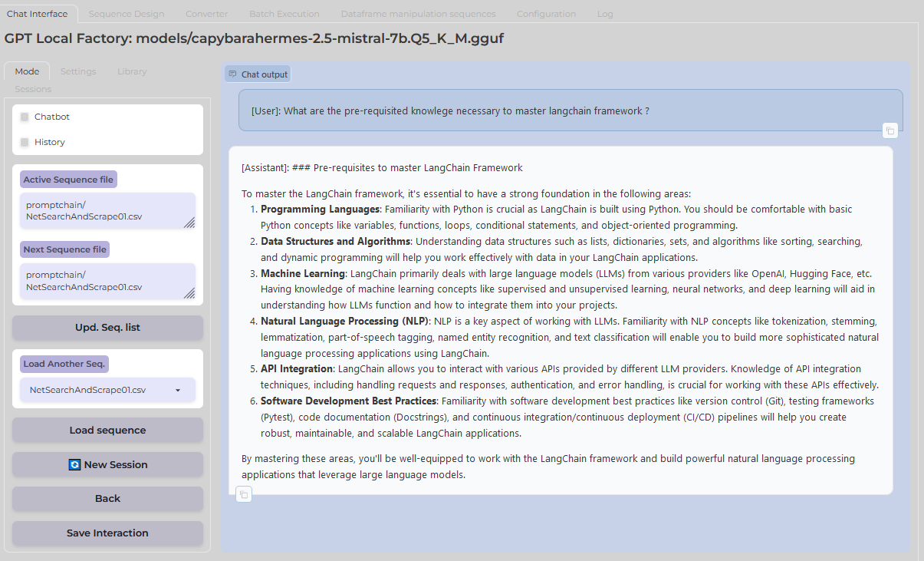Open Dataframe manipulation sequences tab
This screenshot has height=561, width=924.
point(418,14)
